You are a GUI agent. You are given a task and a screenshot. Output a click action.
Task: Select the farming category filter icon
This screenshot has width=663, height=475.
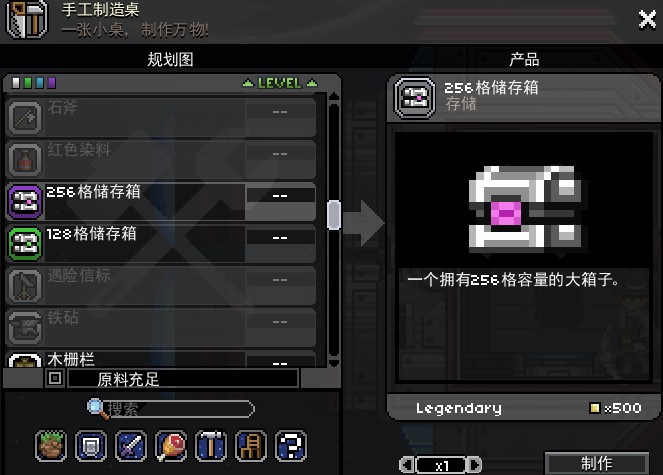[51, 445]
